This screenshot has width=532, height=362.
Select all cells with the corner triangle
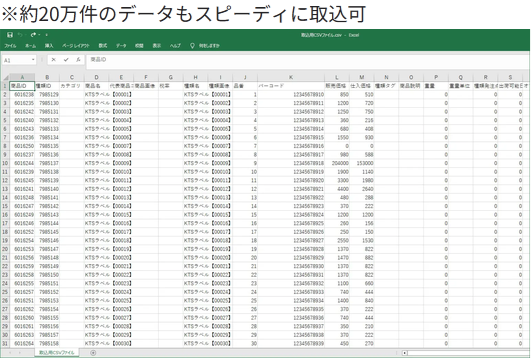point(5,77)
